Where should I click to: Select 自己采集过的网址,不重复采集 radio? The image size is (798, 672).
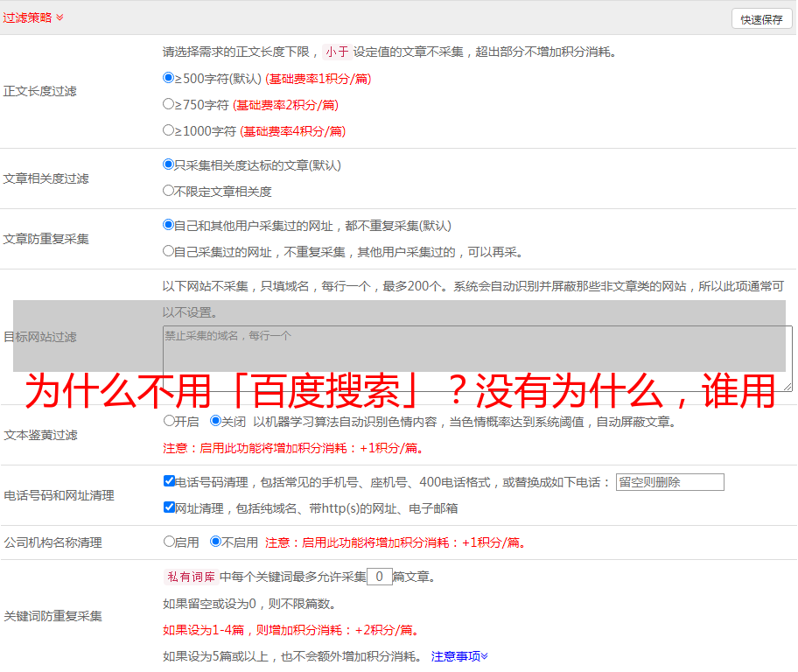(x=168, y=251)
